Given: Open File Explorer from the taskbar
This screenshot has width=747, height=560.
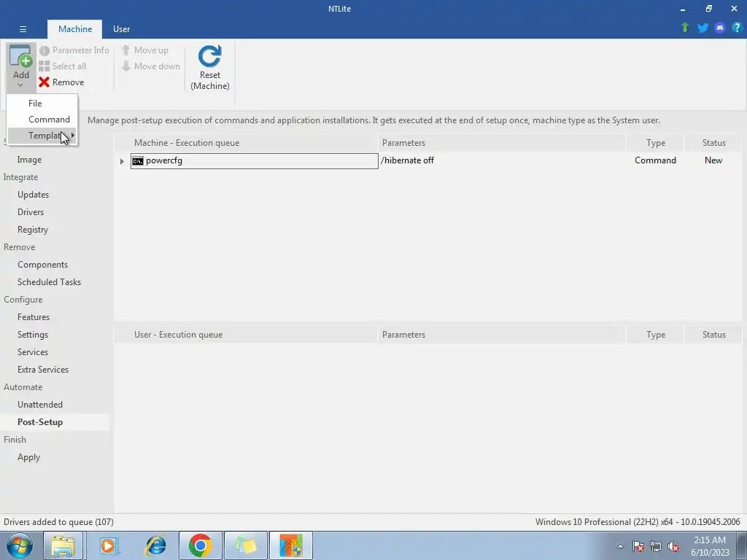Looking at the screenshot, I should click(63, 545).
